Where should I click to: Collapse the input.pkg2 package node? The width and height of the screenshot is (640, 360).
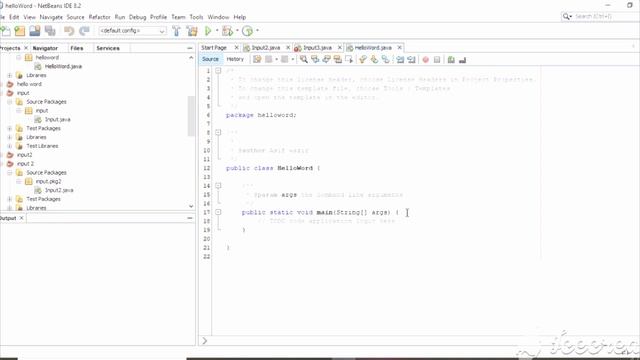19,181
